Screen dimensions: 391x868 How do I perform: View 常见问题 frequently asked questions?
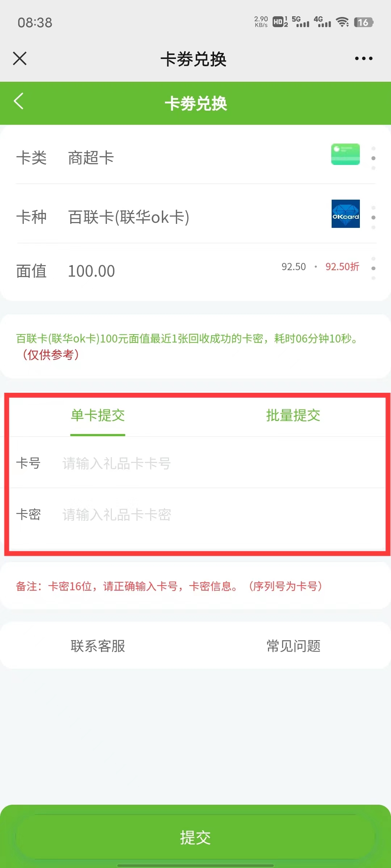pyautogui.click(x=294, y=646)
